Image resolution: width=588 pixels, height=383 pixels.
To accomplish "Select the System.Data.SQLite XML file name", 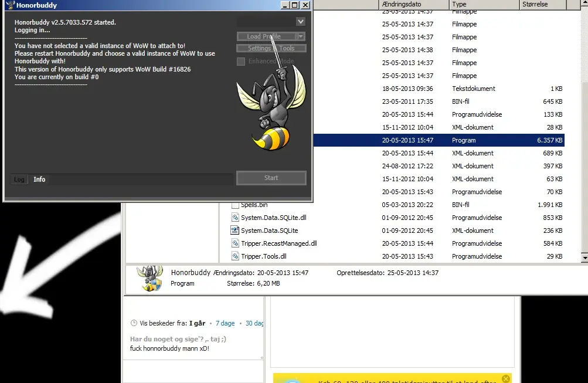I will [x=270, y=231].
